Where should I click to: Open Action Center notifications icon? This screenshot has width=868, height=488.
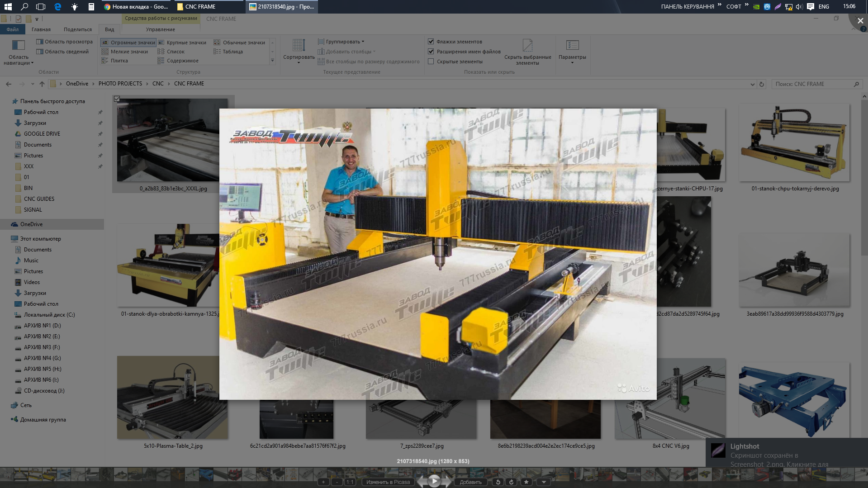point(811,7)
